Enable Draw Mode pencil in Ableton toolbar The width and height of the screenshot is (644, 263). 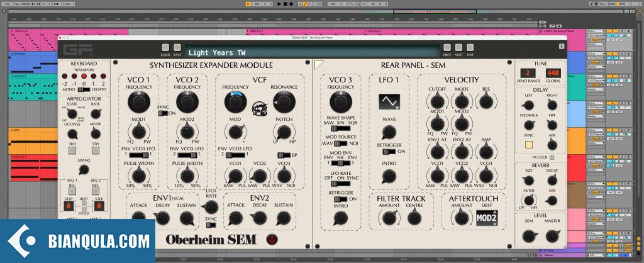(x=591, y=4)
